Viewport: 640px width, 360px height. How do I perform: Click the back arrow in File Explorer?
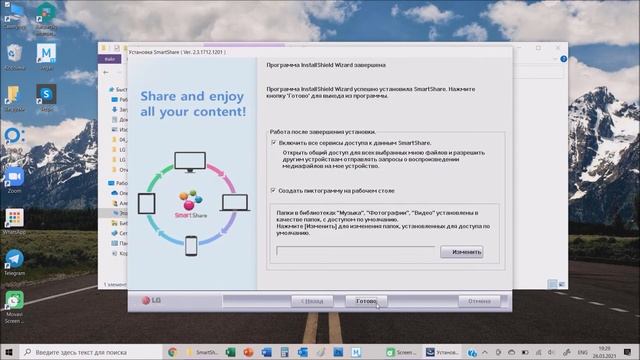pos(106,72)
